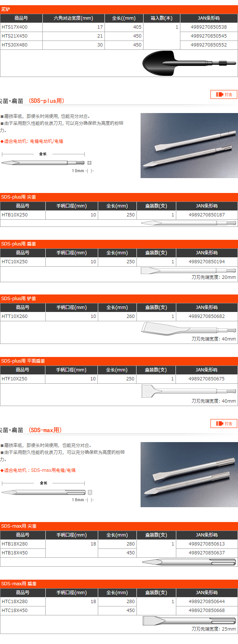238x644 pixels.
Task: Open the SDS-plus chisels product photo
Action: pos(189,145)
